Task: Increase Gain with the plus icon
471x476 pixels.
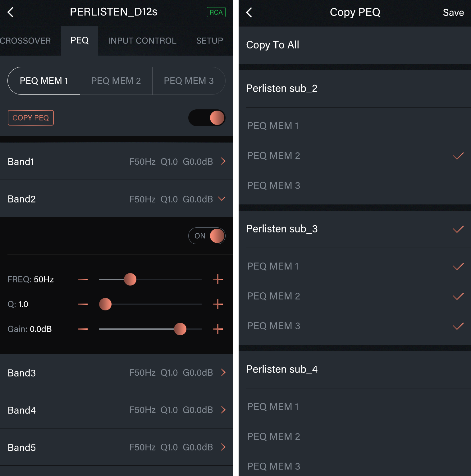Action: pos(218,329)
